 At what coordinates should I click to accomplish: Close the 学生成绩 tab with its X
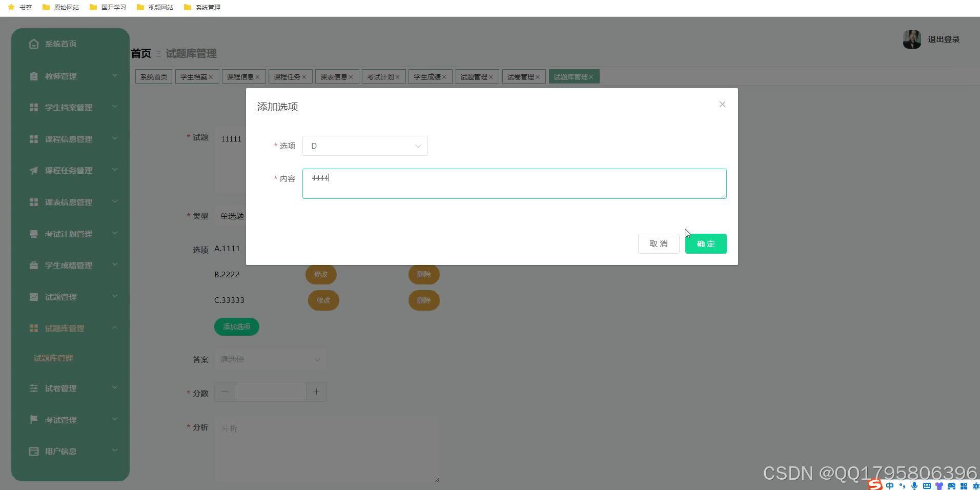click(x=444, y=77)
